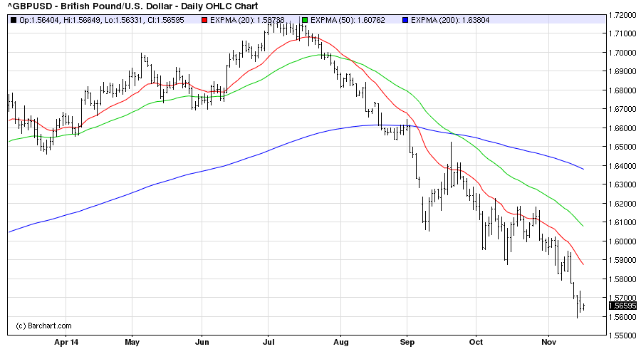Click the red EXPMA (20) legend swatch
The image size is (641, 364).
(203, 19)
